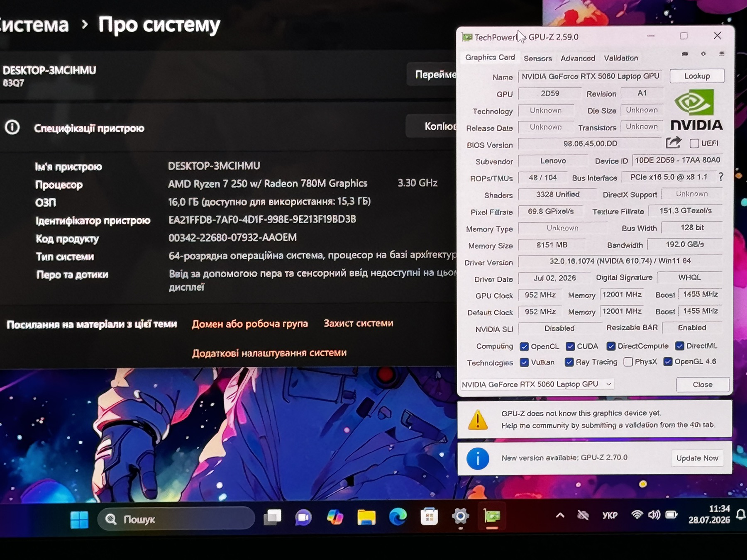
Task: Launch Copilot from the taskbar
Action: pos(335,517)
